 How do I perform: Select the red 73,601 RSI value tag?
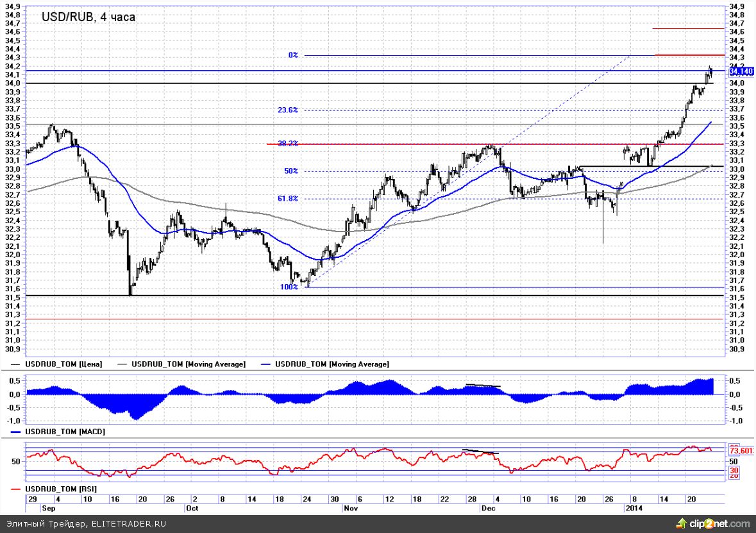click(x=741, y=451)
